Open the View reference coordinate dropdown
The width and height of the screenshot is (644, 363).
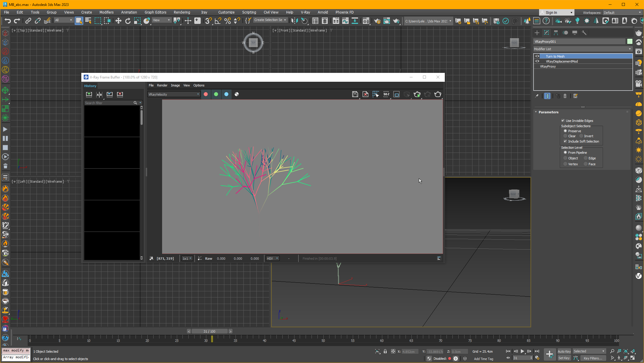point(162,20)
